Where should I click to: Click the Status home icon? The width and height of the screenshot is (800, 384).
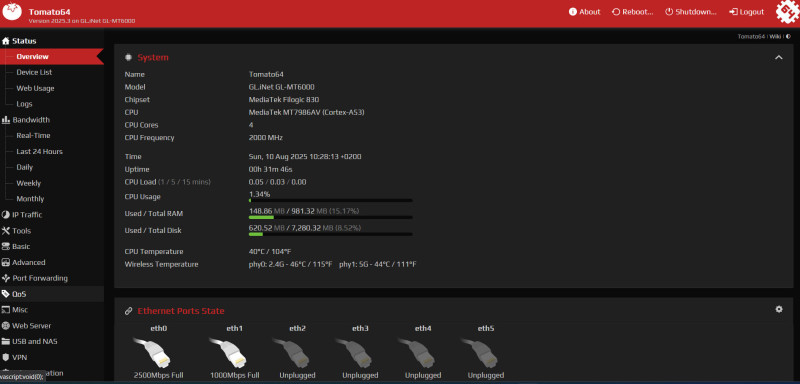pos(6,41)
